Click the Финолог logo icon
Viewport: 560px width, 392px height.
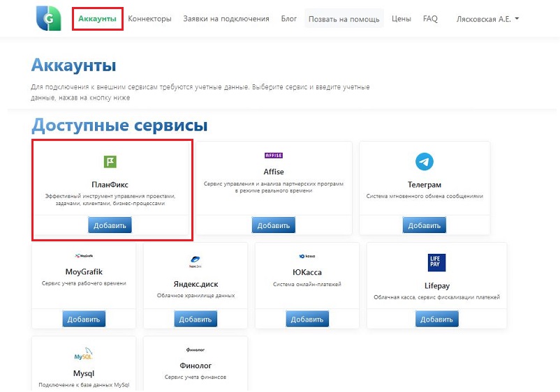click(196, 350)
